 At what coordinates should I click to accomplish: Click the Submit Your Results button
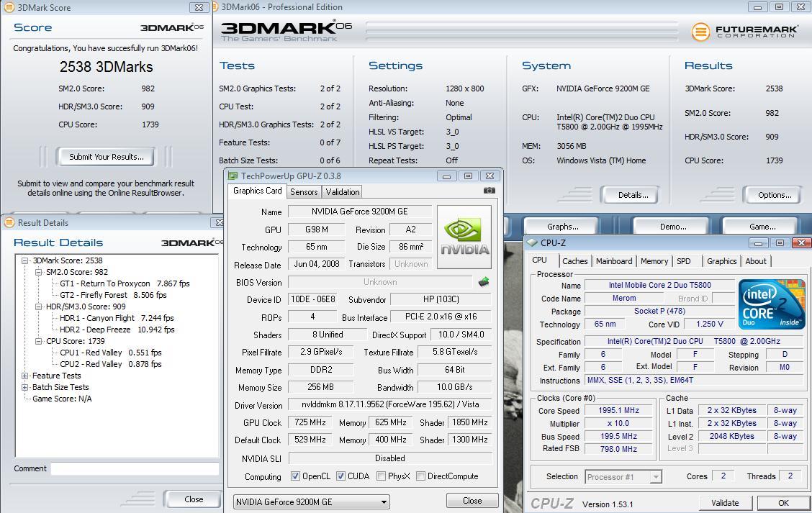[x=107, y=157]
